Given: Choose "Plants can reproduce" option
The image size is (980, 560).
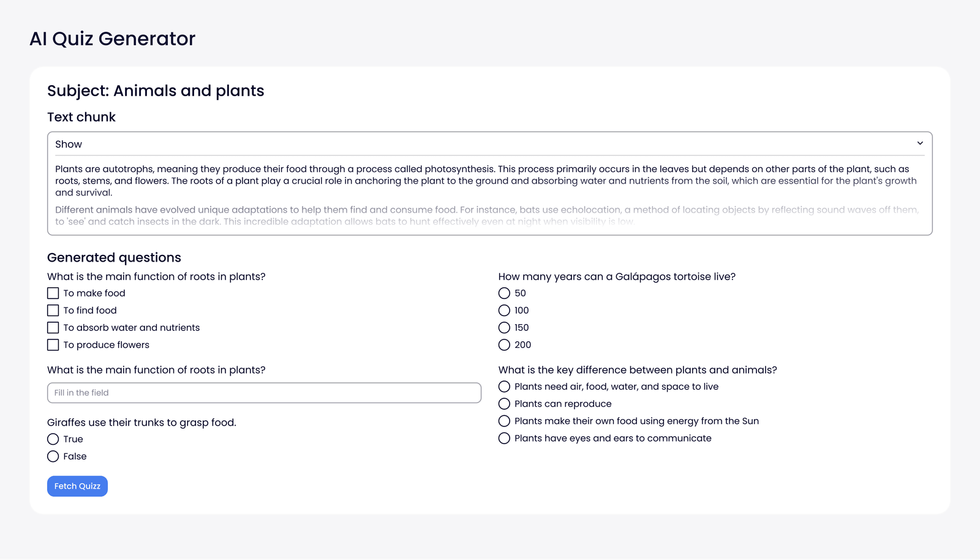Looking at the screenshot, I should (x=504, y=404).
